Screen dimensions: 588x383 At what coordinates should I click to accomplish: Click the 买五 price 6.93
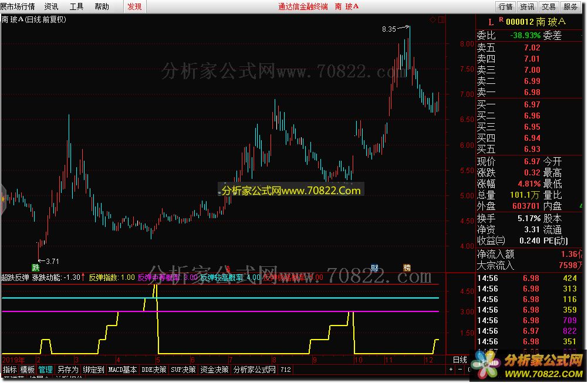[532, 150]
